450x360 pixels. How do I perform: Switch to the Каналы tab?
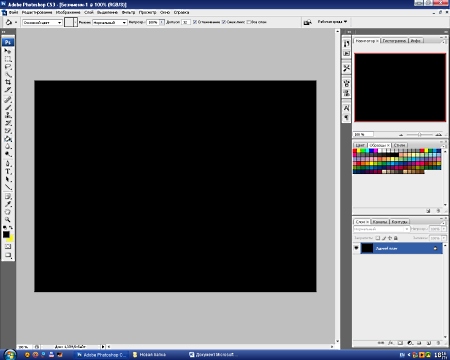pyautogui.click(x=380, y=222)
